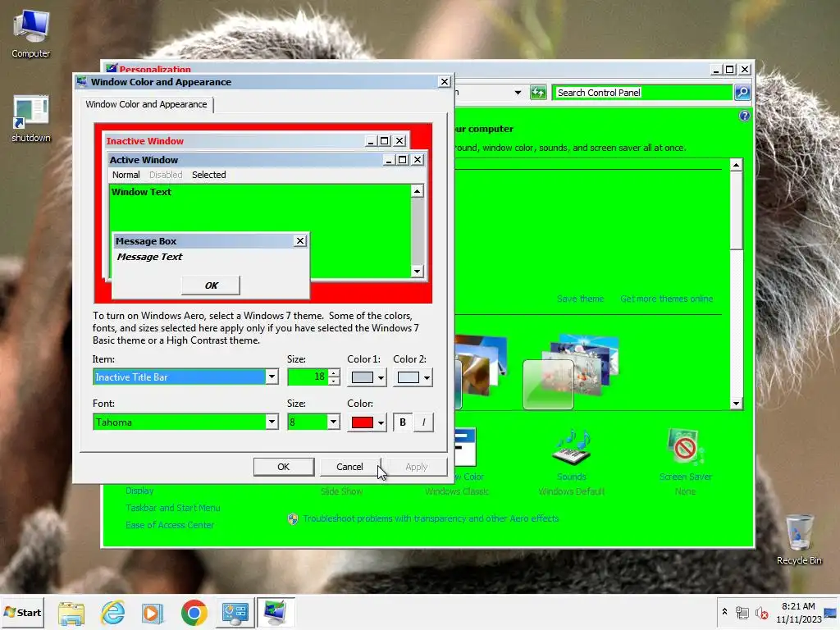Click the preview scrollbar up arrow
The image size is (840, 630).
point(417,190)
